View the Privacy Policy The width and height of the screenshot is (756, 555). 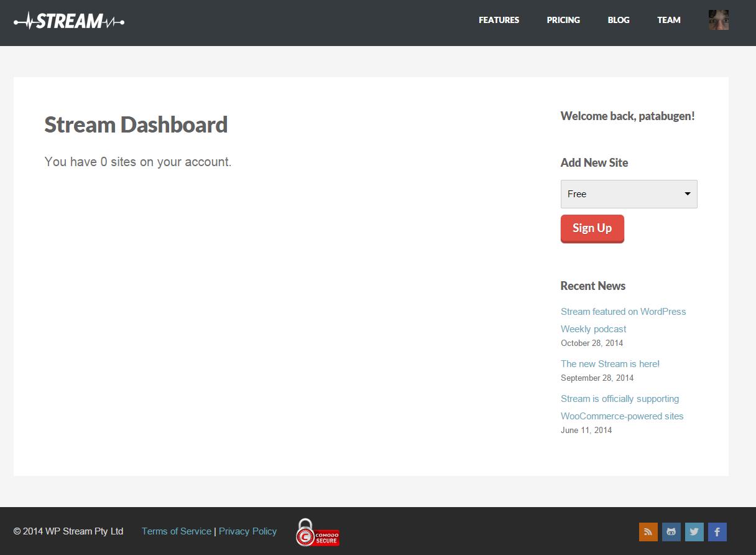point(247,531)
